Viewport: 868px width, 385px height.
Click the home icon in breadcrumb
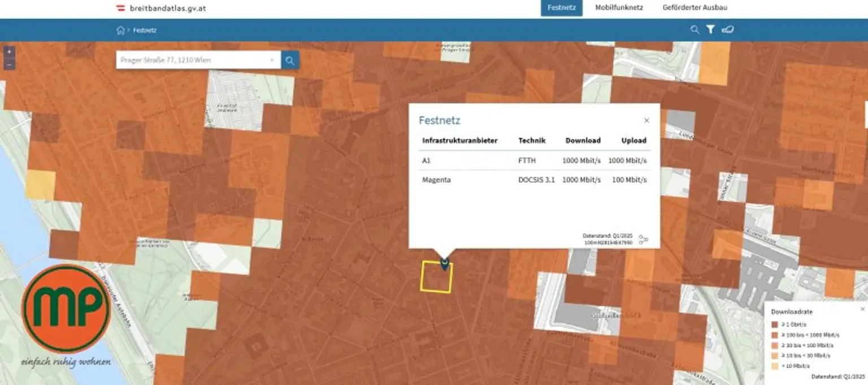coord(120,30)
